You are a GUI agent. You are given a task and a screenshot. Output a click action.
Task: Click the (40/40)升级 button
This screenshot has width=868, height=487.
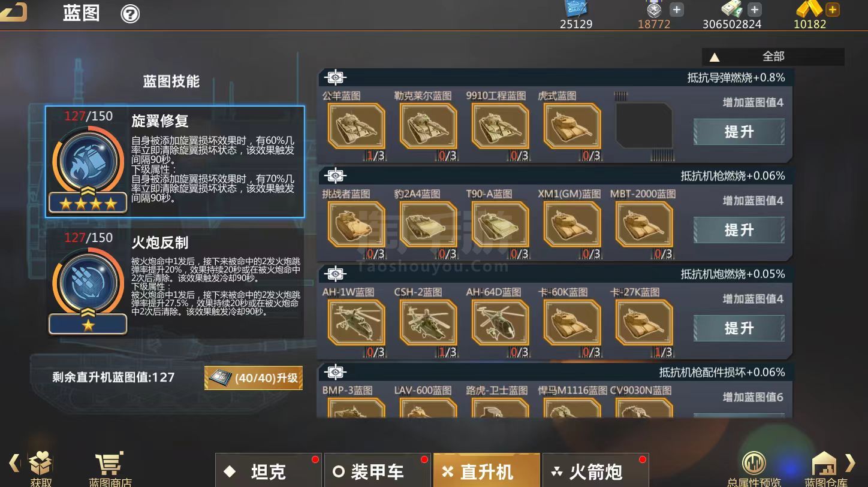coord(254,378)
